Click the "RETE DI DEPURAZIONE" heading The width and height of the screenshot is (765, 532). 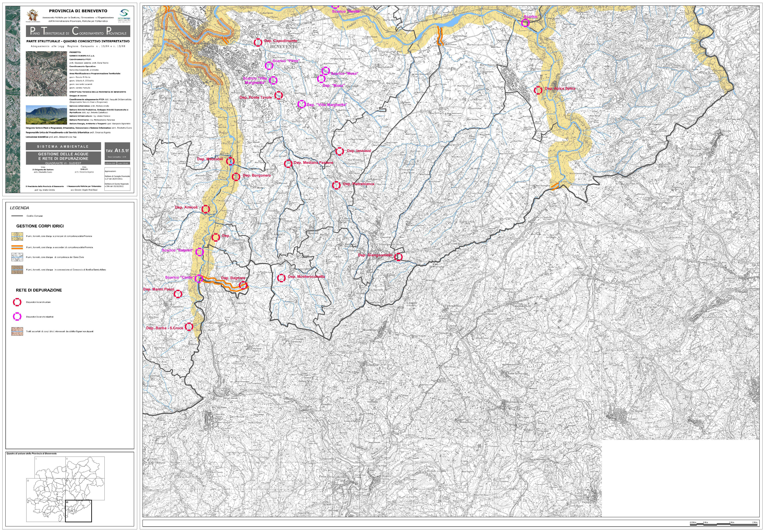[x=39, y=290]
